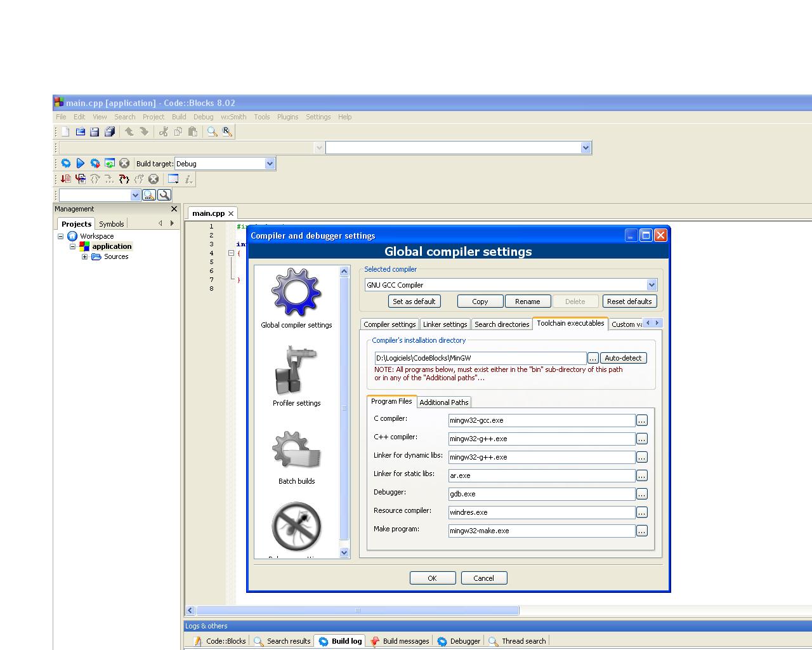Switch to the Linker settings tab
The width and height of the screenshot is (812, 650).
[x=445, y=324]
